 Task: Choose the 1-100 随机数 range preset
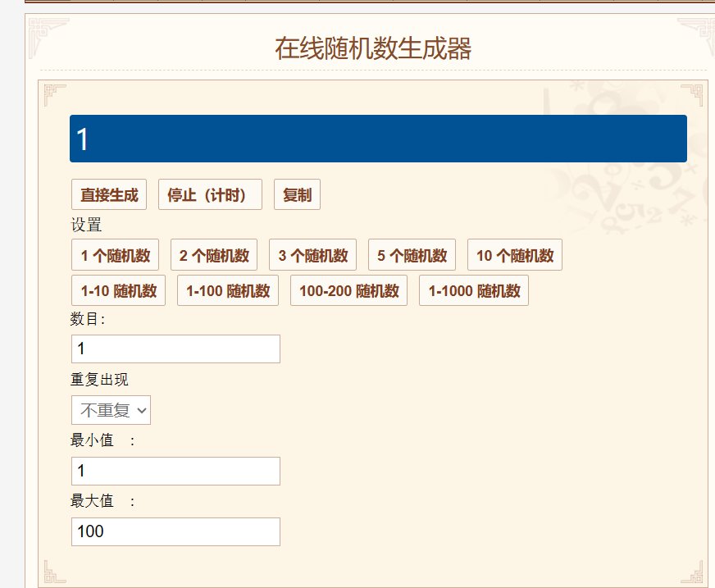pos(228,290)
